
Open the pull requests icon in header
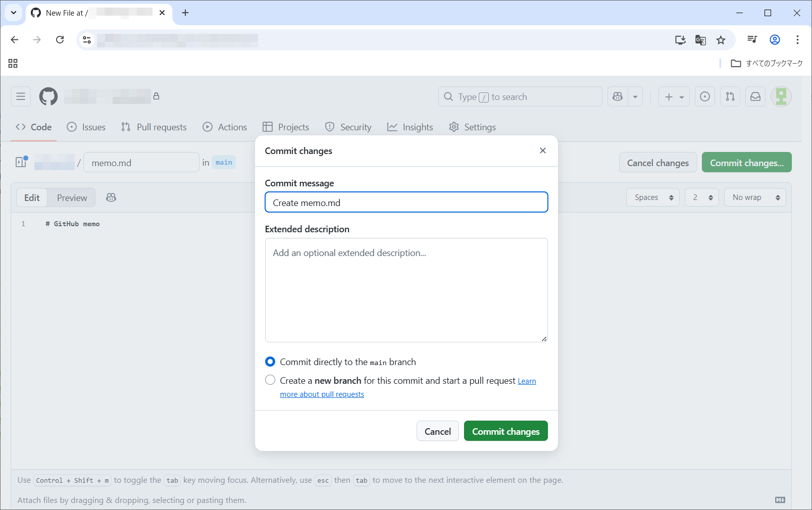[730, 96]
